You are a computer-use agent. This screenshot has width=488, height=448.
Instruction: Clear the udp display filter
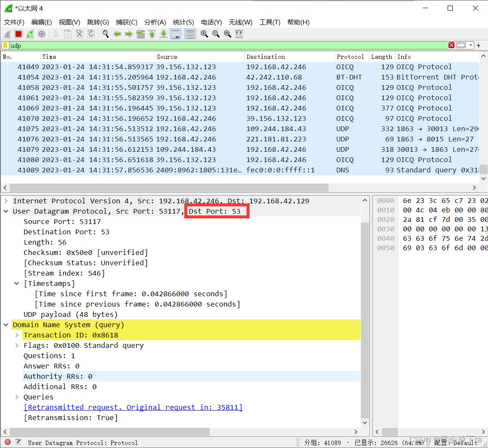pos(451,46)
